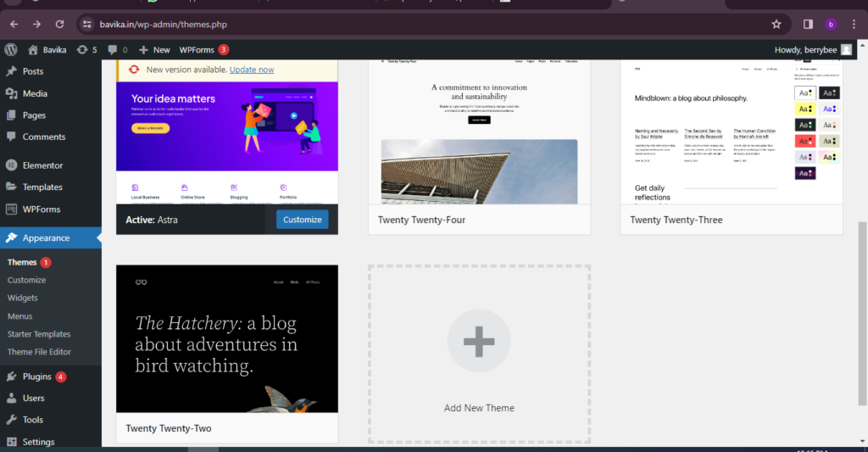This screenshot has height=452, width=868.
Task: Open the Astra theme screenshot
Action: point(227,143)
